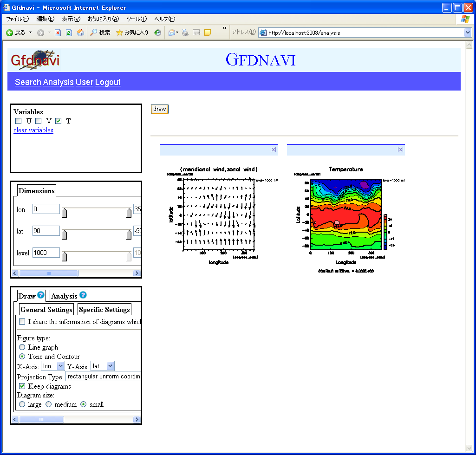This screenshot has width=476, height=455.
Task: Click the lat left slider handle
Action: 65,234
